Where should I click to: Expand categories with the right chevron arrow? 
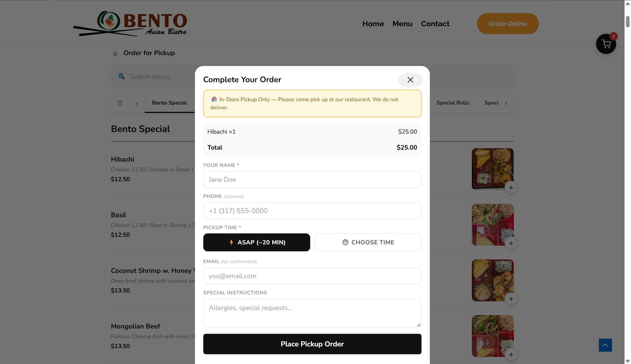tap(506, 103)
